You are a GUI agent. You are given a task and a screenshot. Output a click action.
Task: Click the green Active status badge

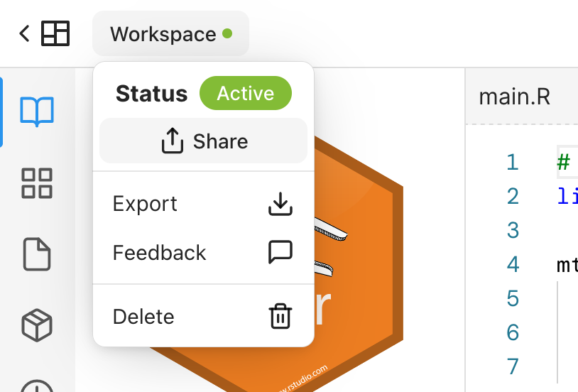tap(246, 93)
